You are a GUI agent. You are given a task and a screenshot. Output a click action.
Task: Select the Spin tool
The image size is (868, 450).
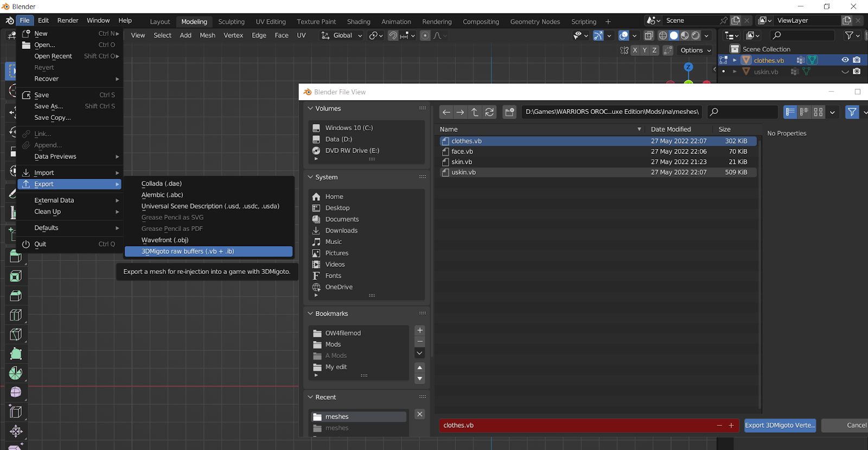(x=16, y=373)
